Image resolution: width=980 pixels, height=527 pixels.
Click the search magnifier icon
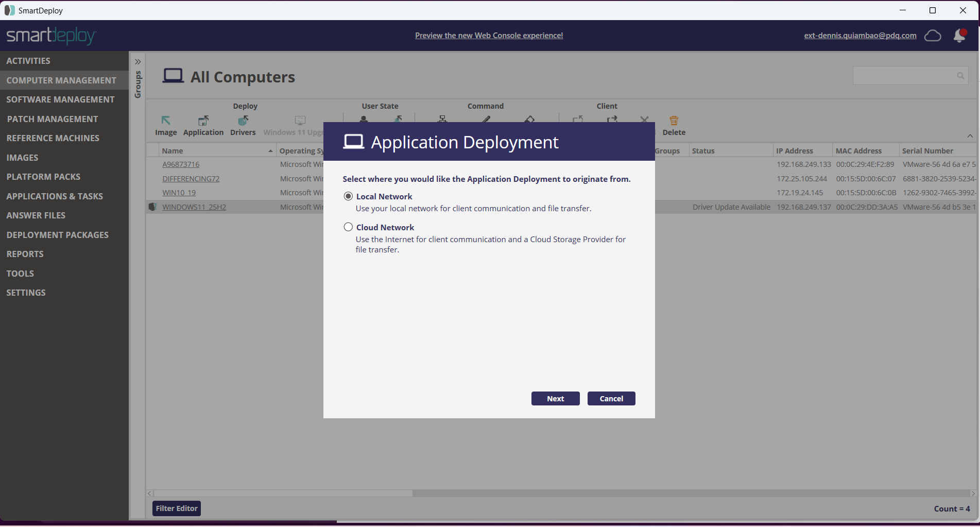click(960, 76)
